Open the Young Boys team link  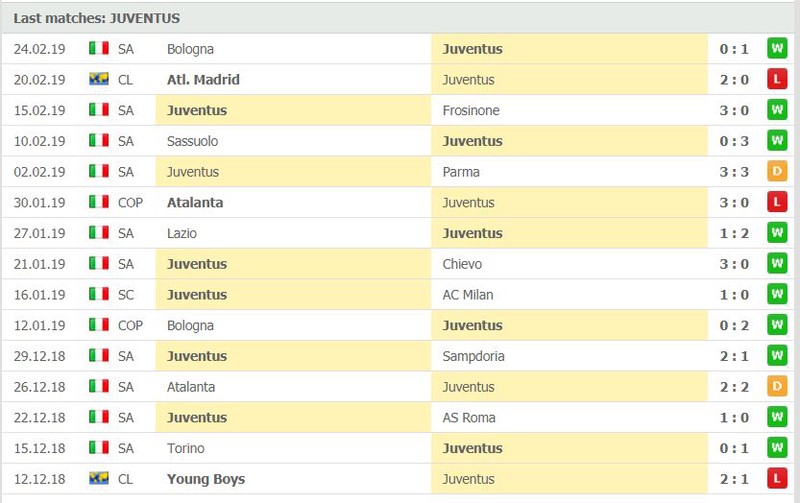coord(206,479)
